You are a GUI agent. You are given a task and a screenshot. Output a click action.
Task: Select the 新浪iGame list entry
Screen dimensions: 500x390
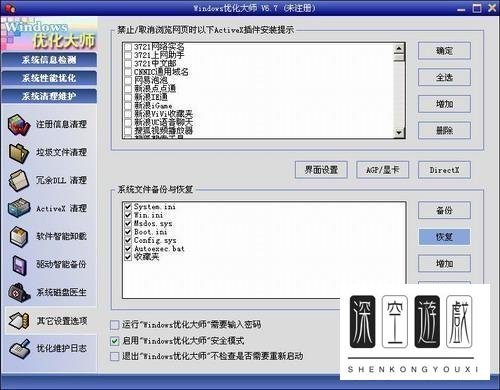coord(153,105)
